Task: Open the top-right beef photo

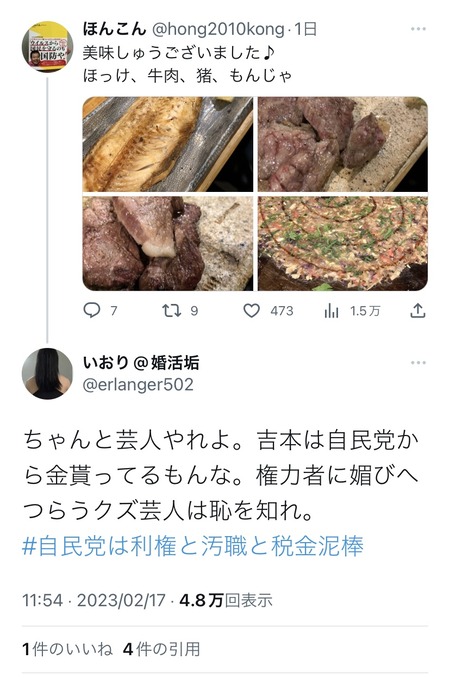Action: (343, 144)
